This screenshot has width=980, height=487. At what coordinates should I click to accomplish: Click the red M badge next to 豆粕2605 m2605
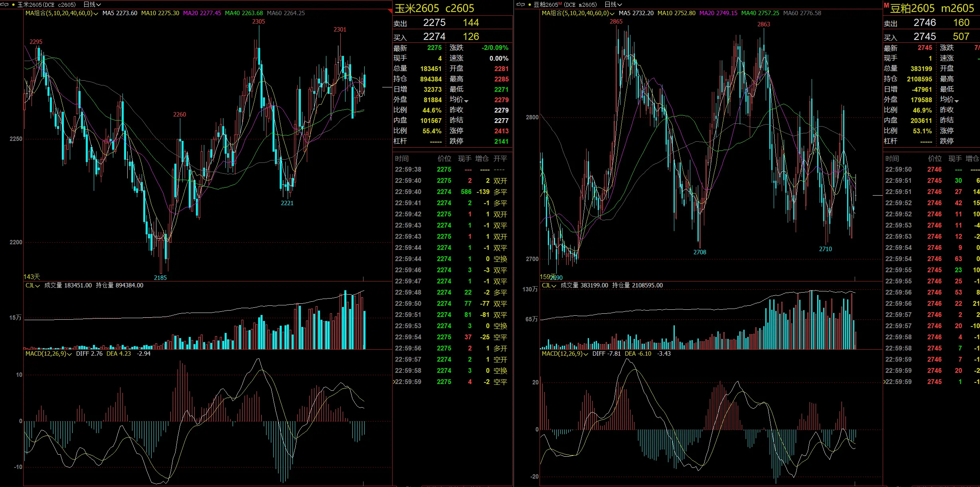tap(886, 6)
